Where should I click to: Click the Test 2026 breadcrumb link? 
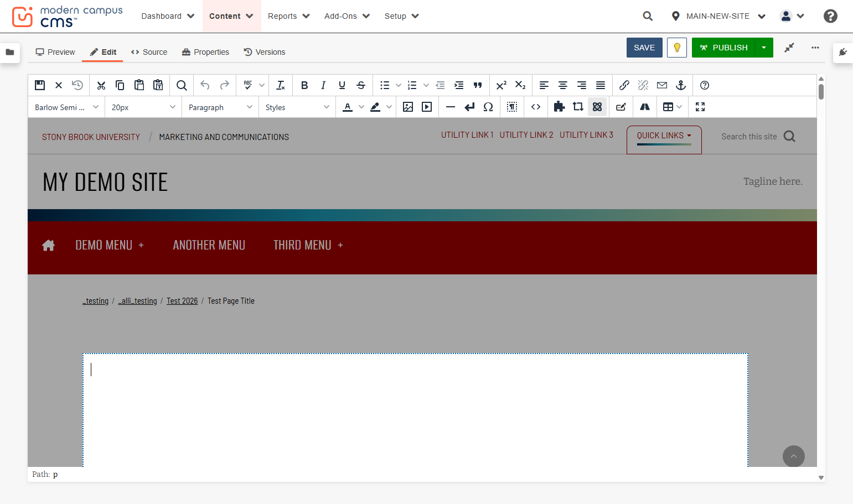(182, 301)
